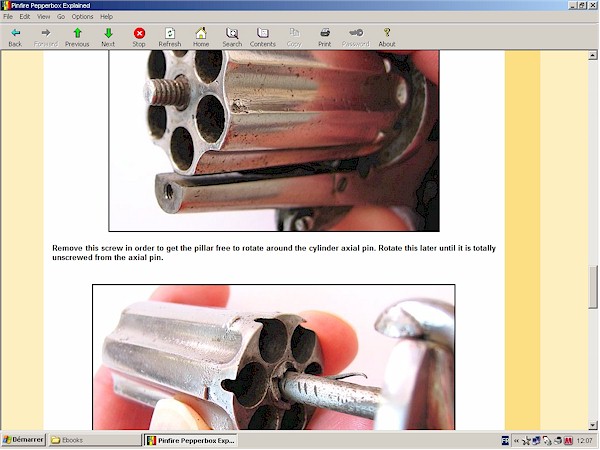Open the Go menu

[61, 16]
